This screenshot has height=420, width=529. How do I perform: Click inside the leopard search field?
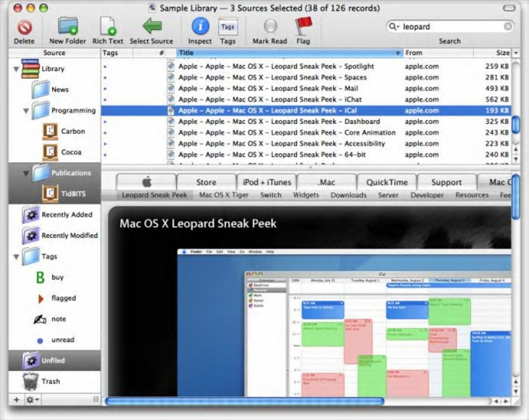(x=450, y=26)
